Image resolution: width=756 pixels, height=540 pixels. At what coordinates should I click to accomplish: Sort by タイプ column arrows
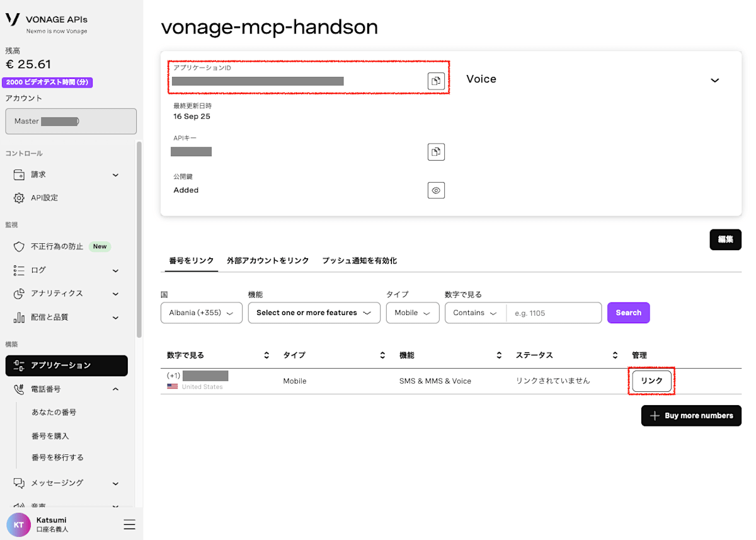382,355
